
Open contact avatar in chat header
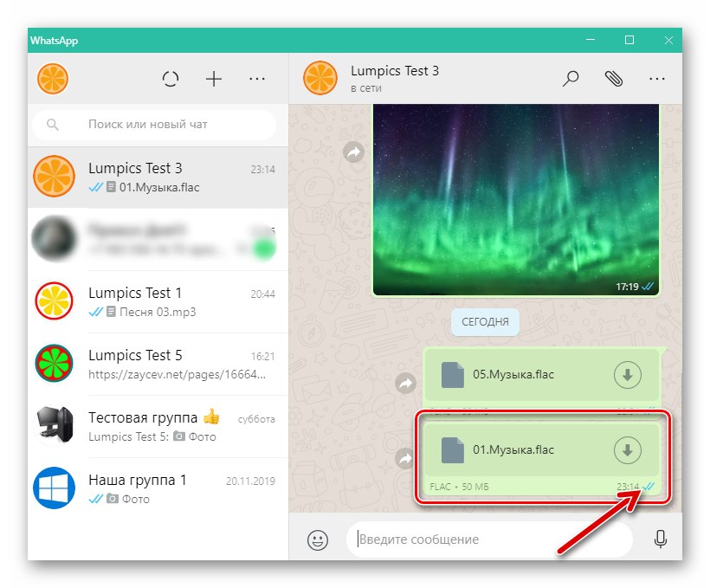point(320,78)
